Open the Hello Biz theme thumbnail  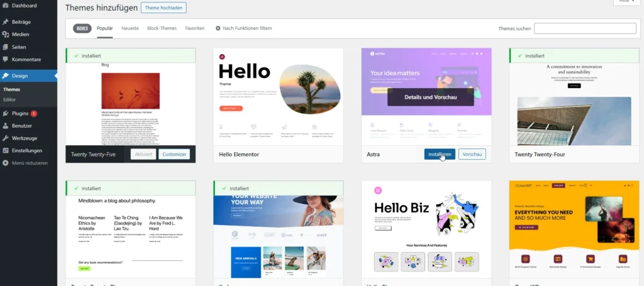(426, 230)
